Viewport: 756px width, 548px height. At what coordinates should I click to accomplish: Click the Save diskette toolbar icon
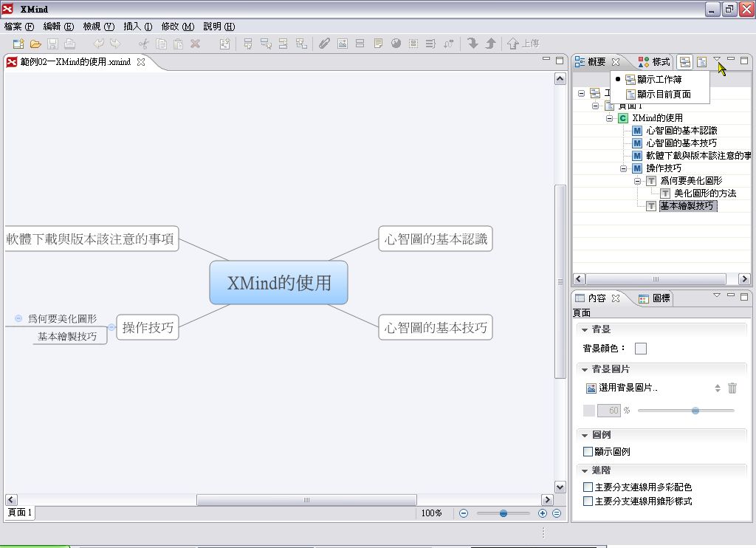point(52,44)
